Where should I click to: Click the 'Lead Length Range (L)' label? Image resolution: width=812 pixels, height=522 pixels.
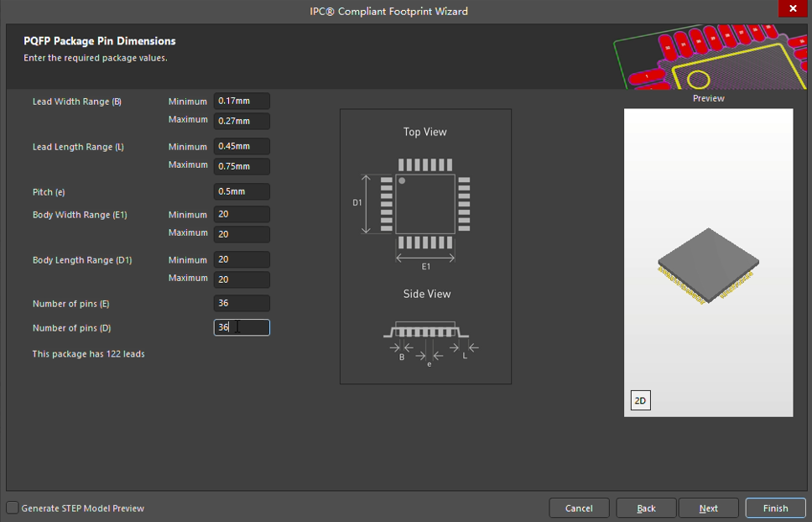tap(78, 147)
